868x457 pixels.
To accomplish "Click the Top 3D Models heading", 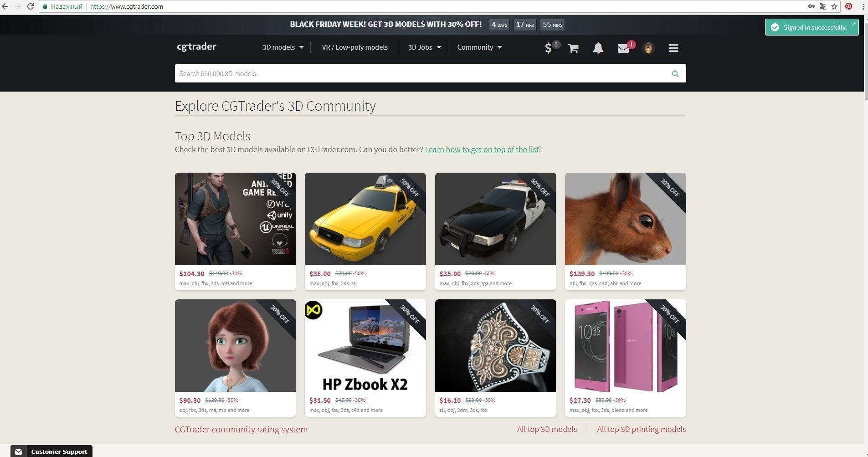I will pyautogui.click(x=213, y=136).
